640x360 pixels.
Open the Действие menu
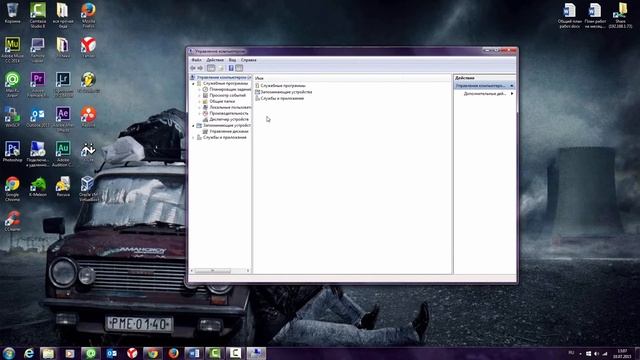215,60
